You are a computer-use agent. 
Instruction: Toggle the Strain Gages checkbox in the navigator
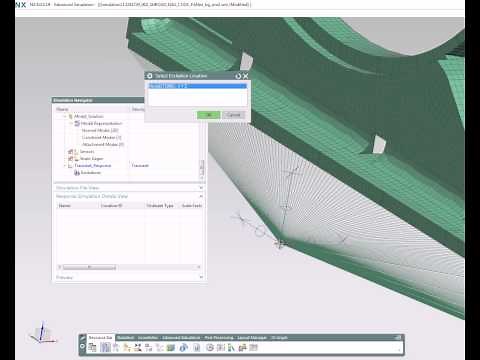click(70, 159)
